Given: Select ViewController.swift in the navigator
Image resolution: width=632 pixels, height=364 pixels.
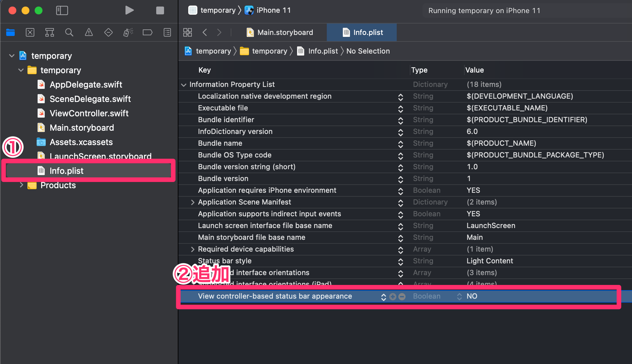Looking at the screenshot, I should (x=89, y=113).
